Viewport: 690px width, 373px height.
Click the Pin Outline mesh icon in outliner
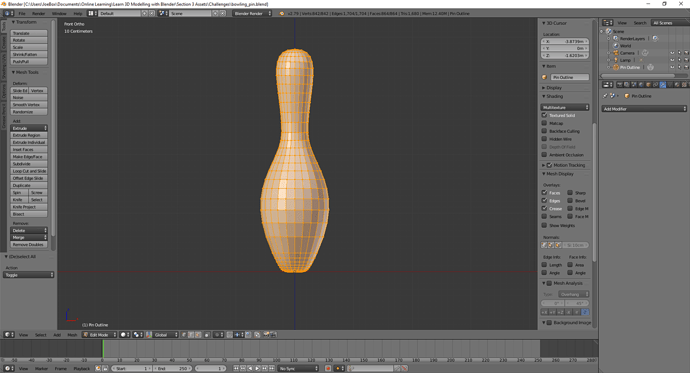pyautogui.click(x=616, y=67)
